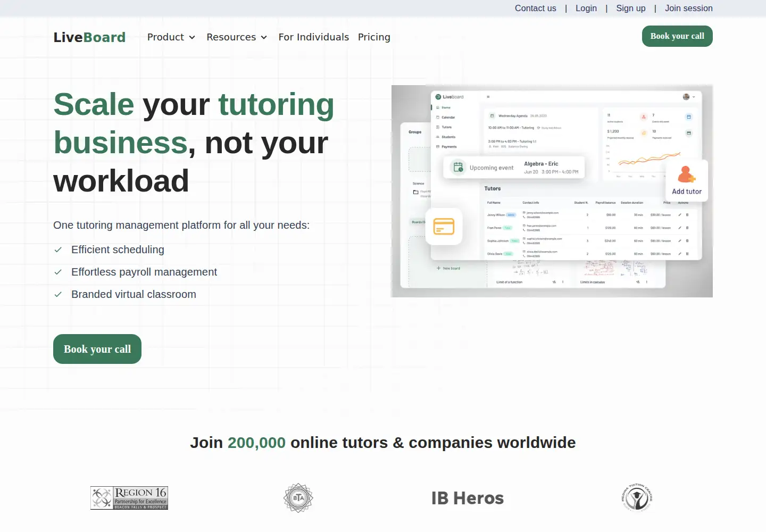Screen dimensions: 766x532
Task: Open the Login link
Action: tap(586, 9)
